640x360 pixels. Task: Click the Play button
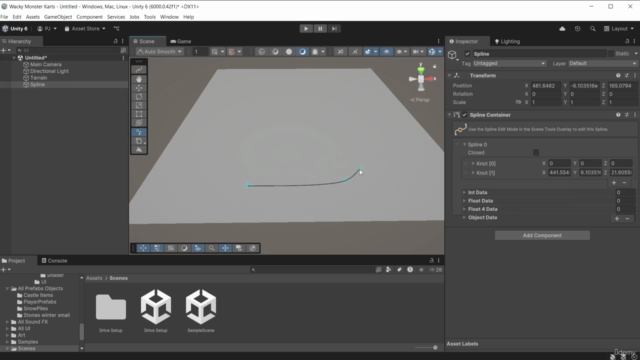click(306, 29)
